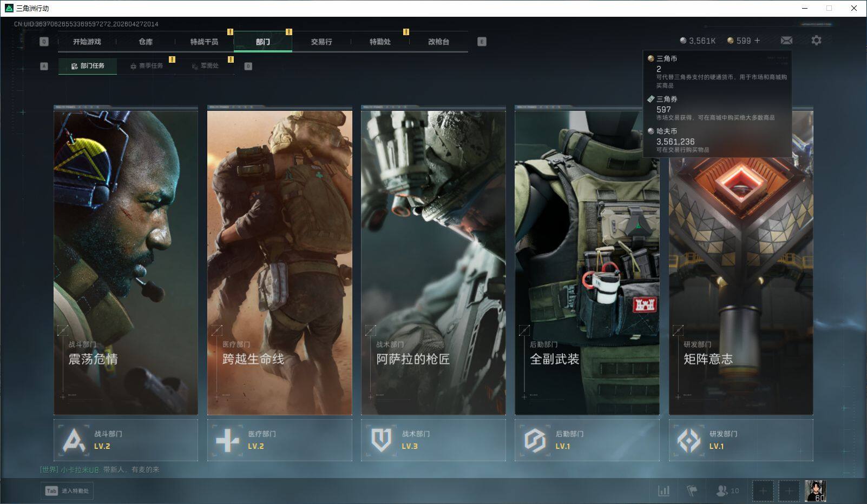Click the D key hint after 军需处
867x504 pixels.
click(x=248, y=66)
